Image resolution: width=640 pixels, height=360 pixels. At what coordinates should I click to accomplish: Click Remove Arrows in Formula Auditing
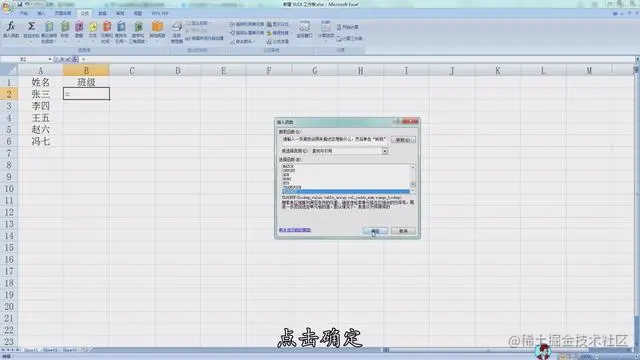(242, 41)
